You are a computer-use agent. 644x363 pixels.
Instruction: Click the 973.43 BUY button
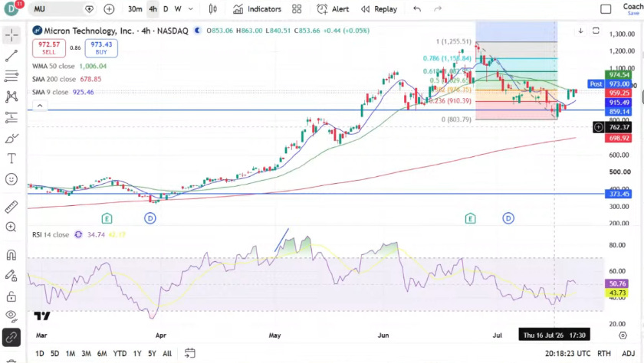coord(101,48)
